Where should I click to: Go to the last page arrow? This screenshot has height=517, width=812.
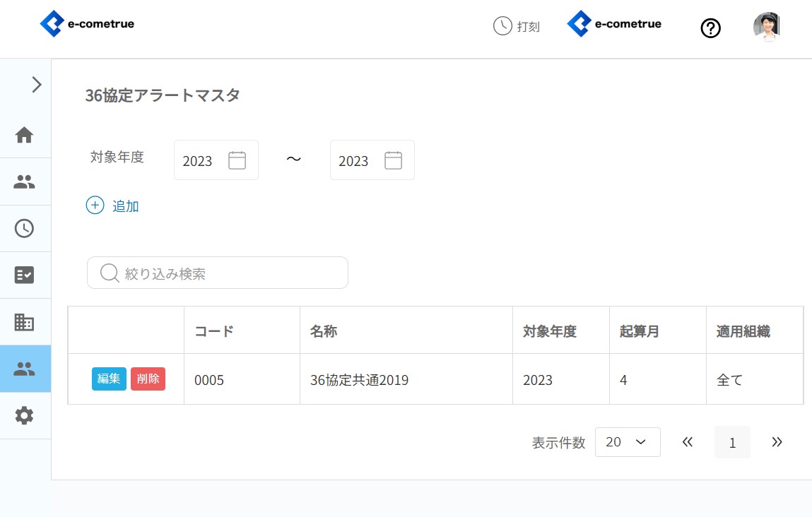point(777,442)
